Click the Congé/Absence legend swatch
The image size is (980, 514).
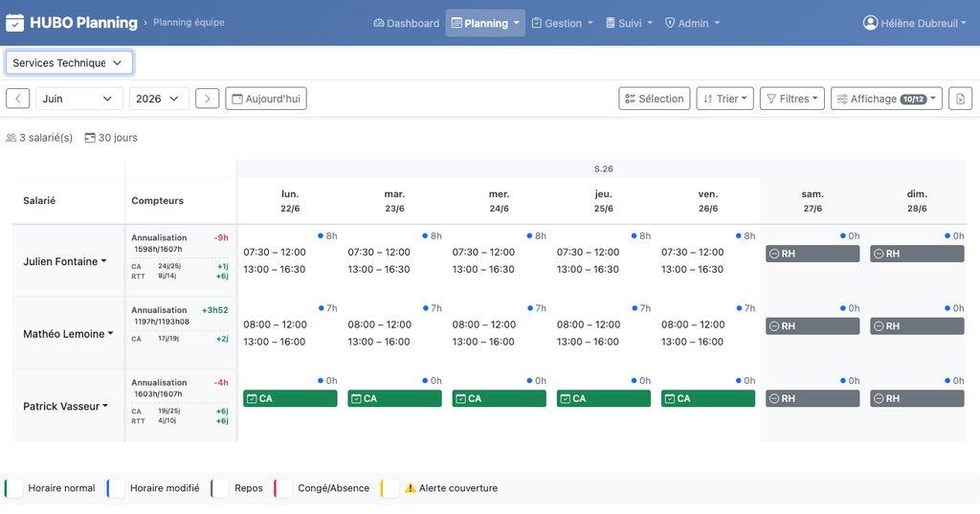pyautogui.click(x=283, y=488)
